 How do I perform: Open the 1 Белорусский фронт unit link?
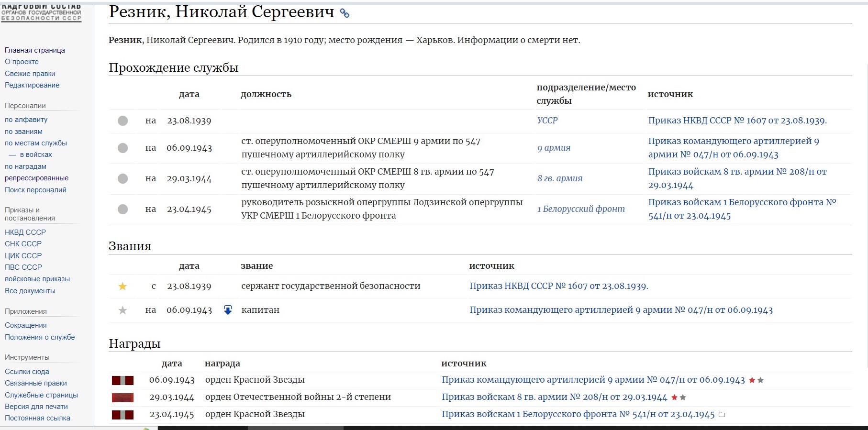click(x=581, y=209)
